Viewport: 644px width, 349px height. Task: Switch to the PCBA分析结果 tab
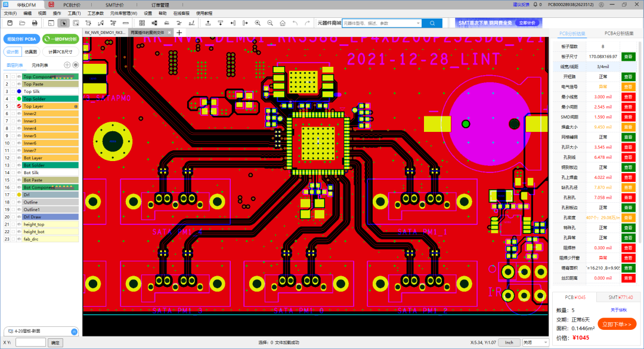(x=619, y=34)
